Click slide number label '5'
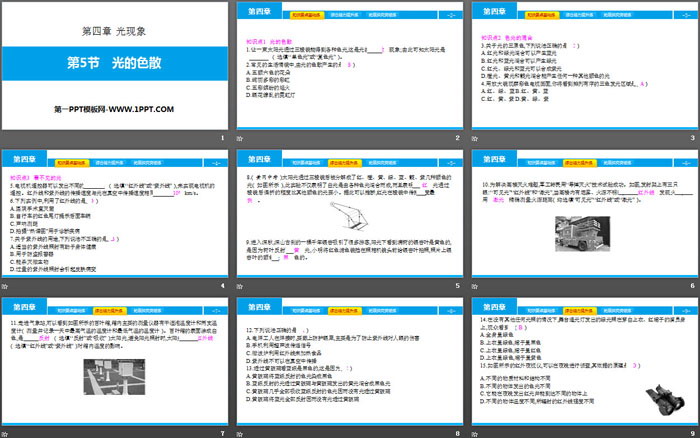700x438 pixels. (x=458, y=286)
